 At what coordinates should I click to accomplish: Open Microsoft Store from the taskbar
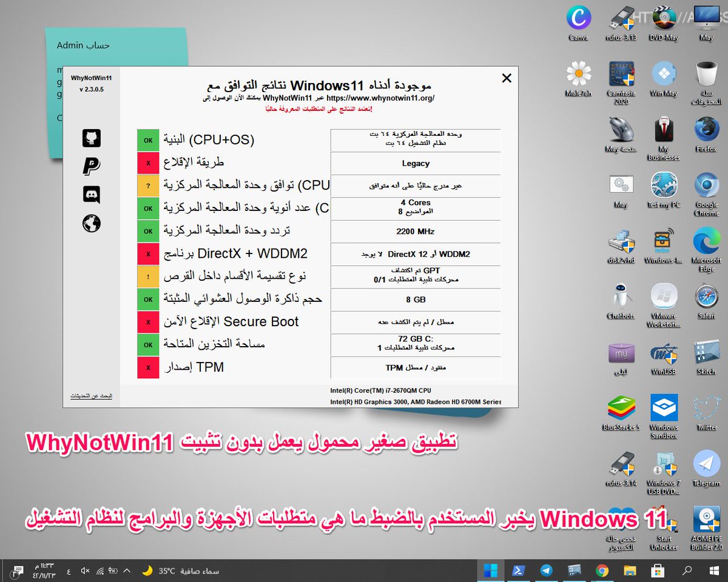pos(658,570)
